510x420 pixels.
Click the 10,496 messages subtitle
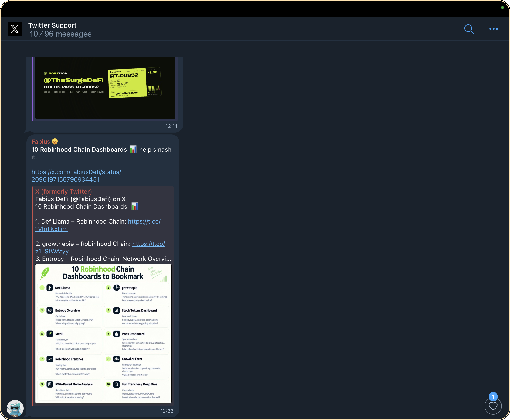click(60, 34)
